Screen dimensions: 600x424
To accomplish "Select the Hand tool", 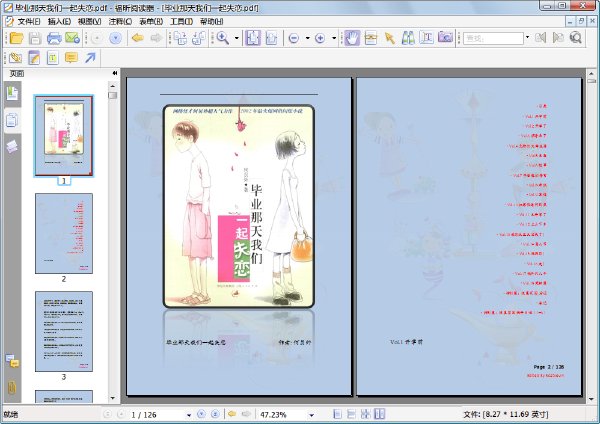I will click(352, 38).
